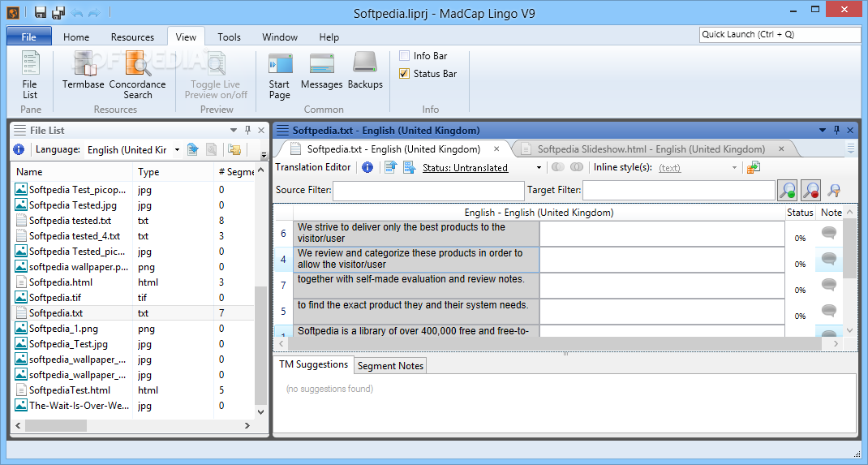868x465 pixels.
Task: Select SoftpediaTest.html in the file list
Action: (x=132, y=390)
